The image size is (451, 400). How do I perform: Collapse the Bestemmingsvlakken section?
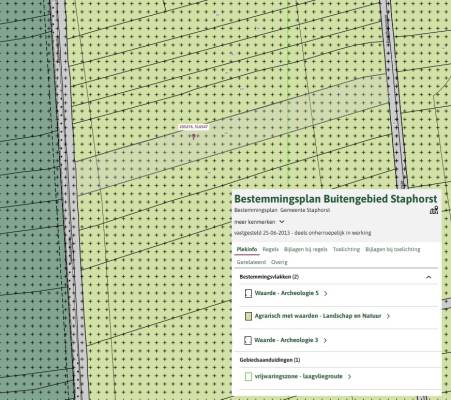(429, 277)
